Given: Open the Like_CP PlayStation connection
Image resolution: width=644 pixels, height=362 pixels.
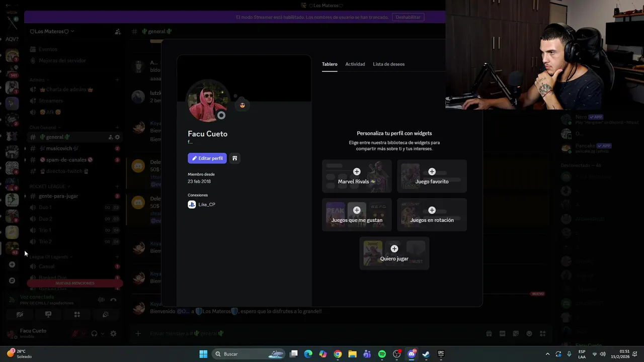Looking at the screenshot, I should [201, 205].
